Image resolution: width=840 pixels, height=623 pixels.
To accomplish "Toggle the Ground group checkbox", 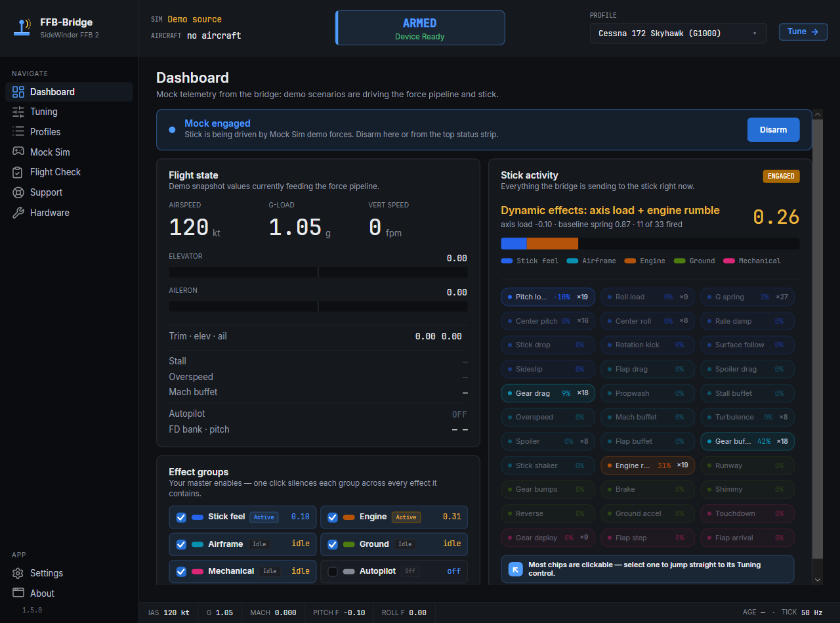I will pos(333,544).
